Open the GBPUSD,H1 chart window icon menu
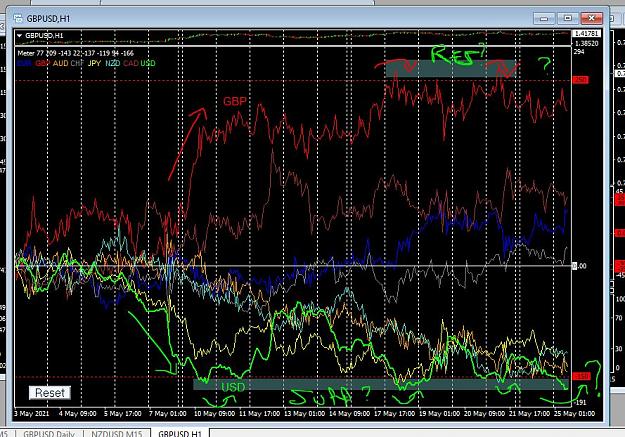This screenshot has width=625, height=437. point(18,18)
